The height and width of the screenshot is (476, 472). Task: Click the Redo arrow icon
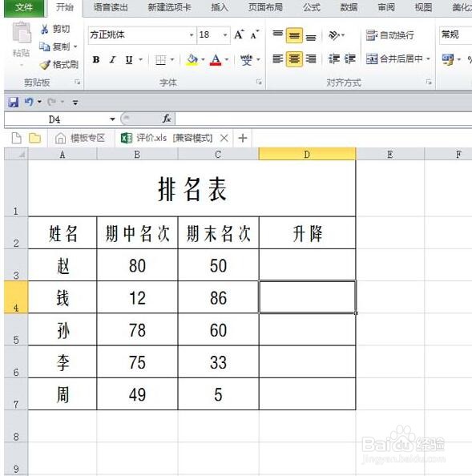(51, 102)
